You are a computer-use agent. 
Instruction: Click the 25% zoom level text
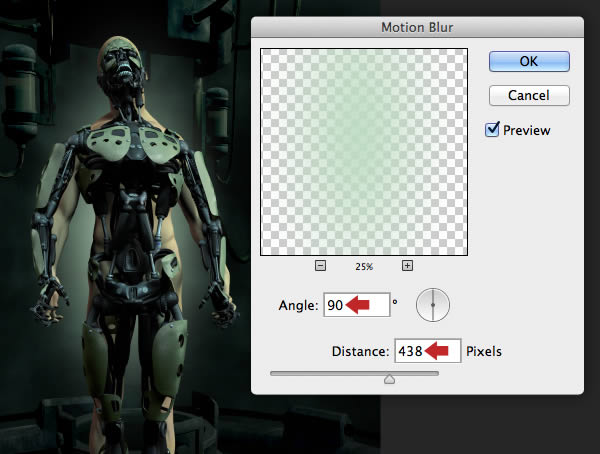[364, 266]
